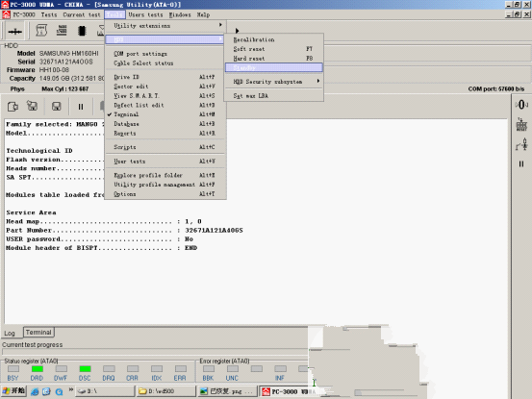532x399 pixels.
Task: Click the PC-3000 taskbar button
Action: 289,391
